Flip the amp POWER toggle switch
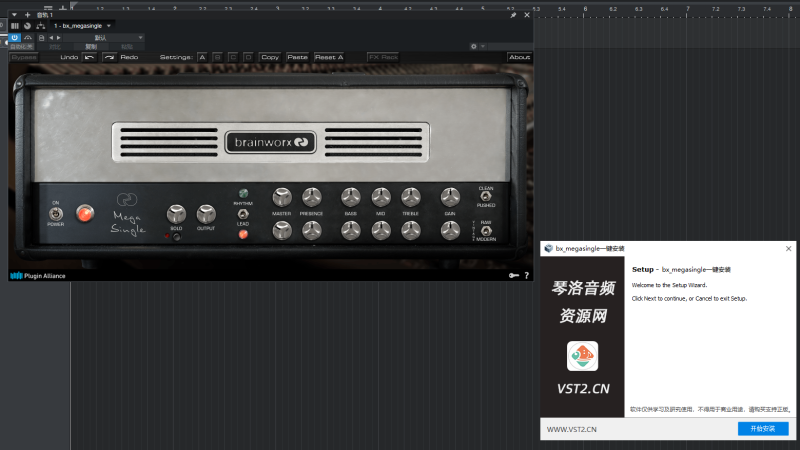Viewport: 800px width, 450px height. pyautogui.click(x=56, y=213)
